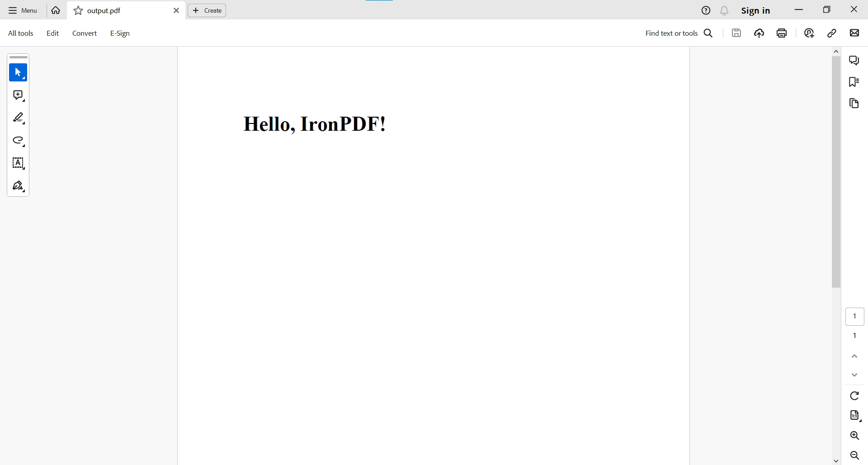Open the Edit menu item
The image size is (868, 465).
[53, 33]
